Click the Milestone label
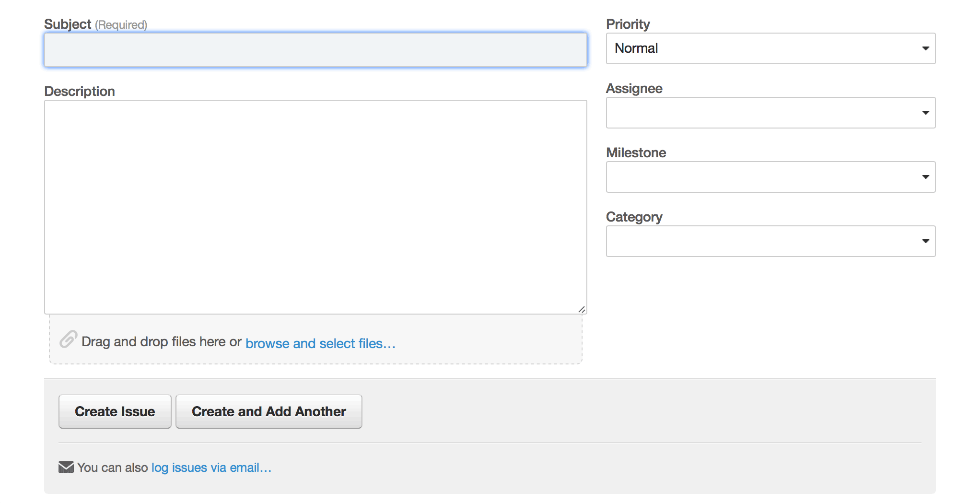Screen dimensions: 980x503 click(x=636, y=152)
